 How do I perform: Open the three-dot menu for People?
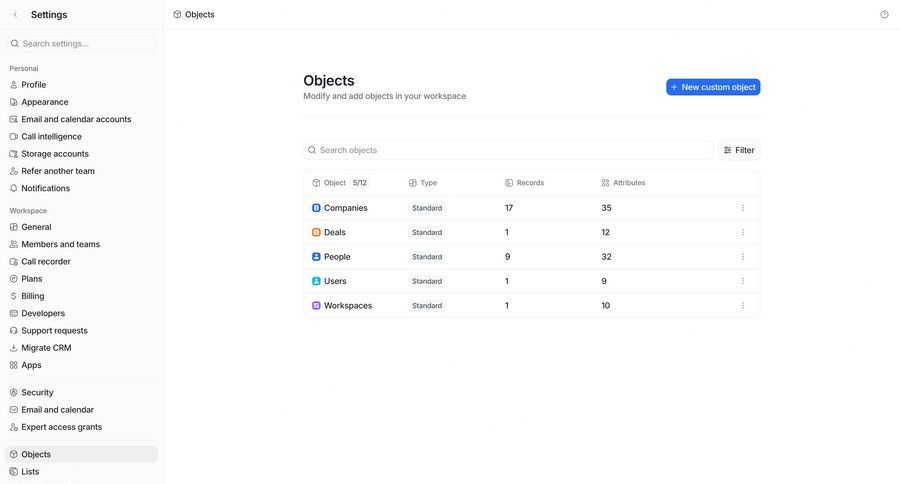pyautogui.click(x=743, y=257)
